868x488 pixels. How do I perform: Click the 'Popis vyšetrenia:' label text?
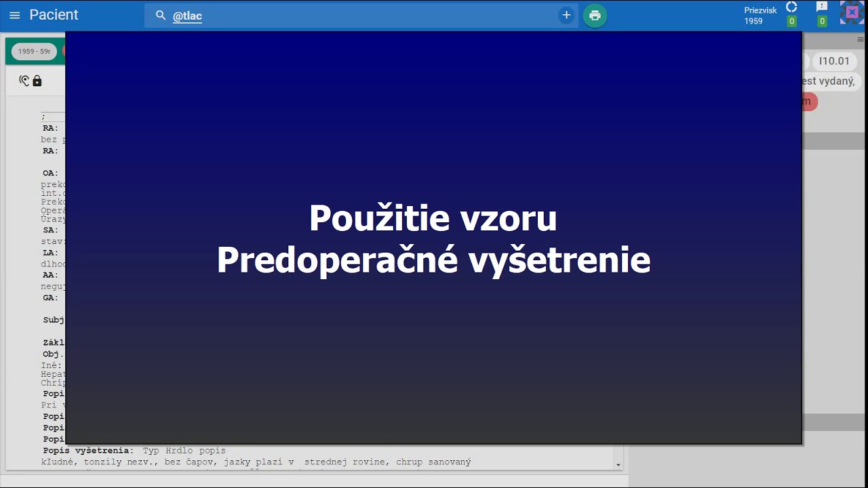point(88,451)
